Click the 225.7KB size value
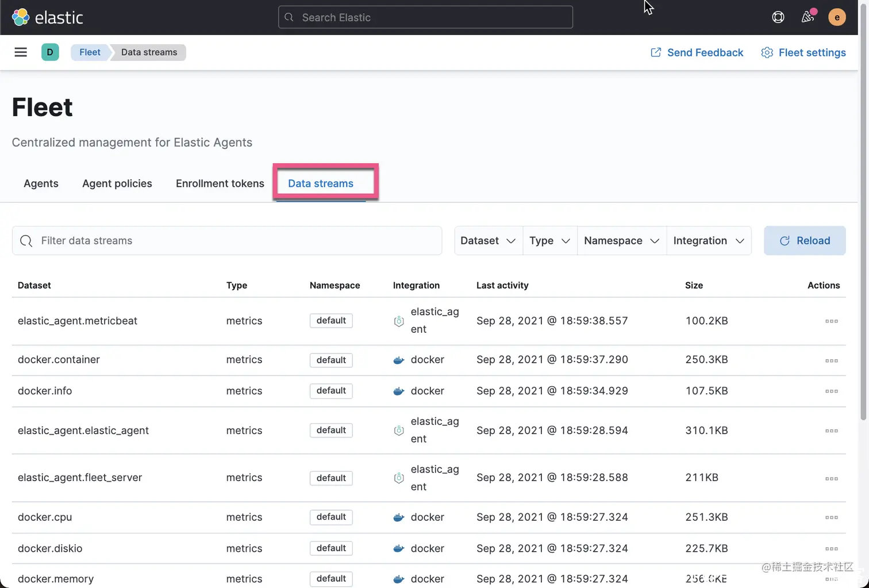Viewport: 869px width, 588px height. click(x=706, y=548)
